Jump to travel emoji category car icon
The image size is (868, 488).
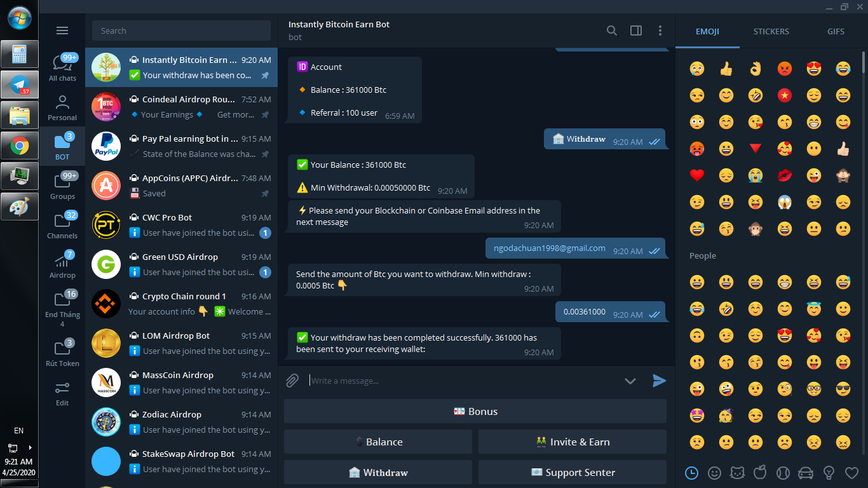(x=806, y=473)
